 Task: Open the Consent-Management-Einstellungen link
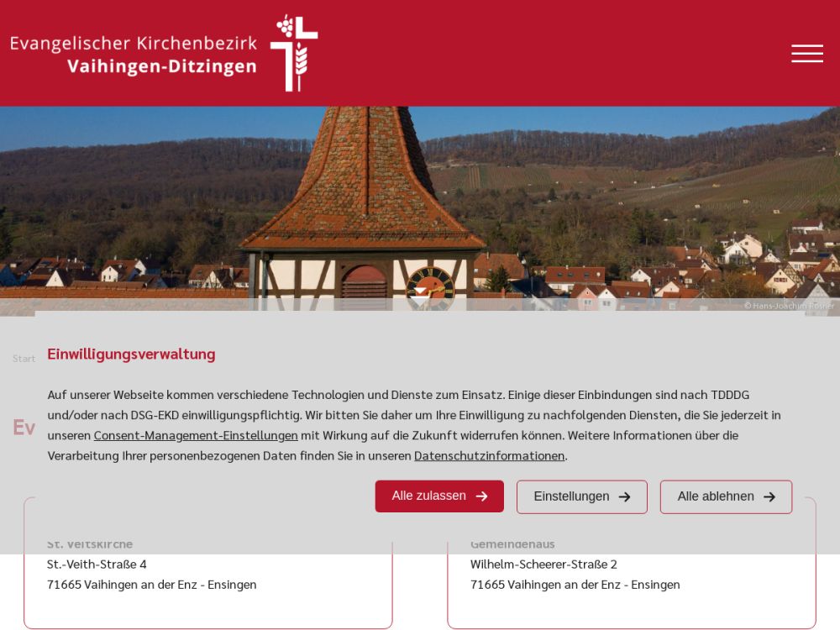(196, 435)
